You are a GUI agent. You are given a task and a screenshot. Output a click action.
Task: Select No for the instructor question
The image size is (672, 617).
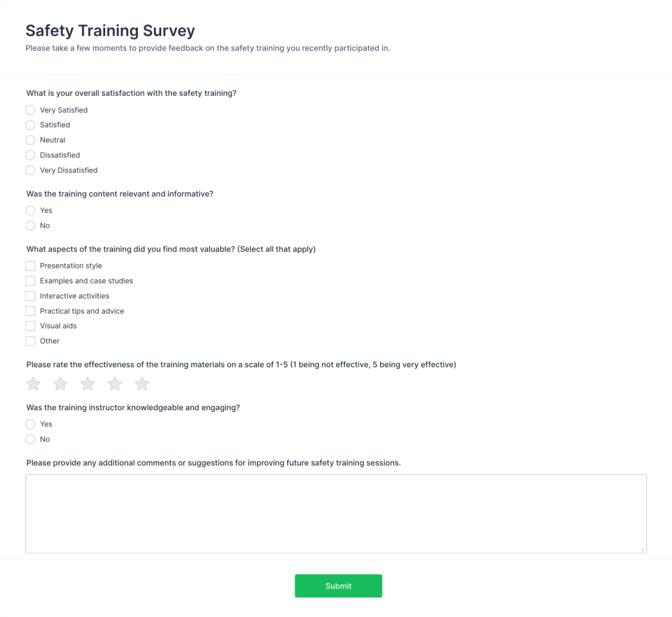coord(30,439)
